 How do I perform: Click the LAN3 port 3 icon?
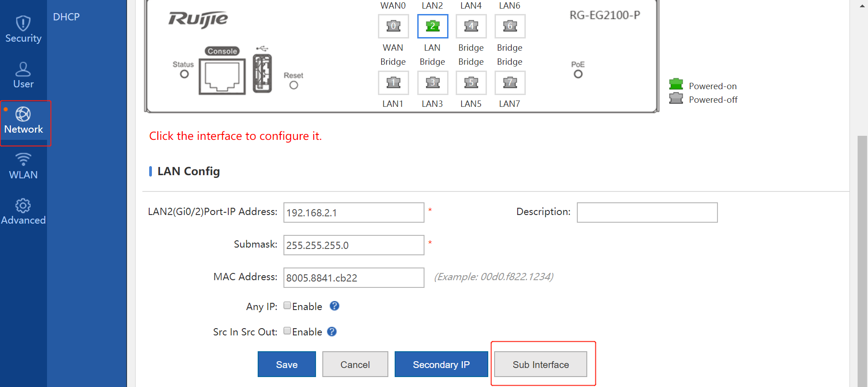tap(433, 82)
